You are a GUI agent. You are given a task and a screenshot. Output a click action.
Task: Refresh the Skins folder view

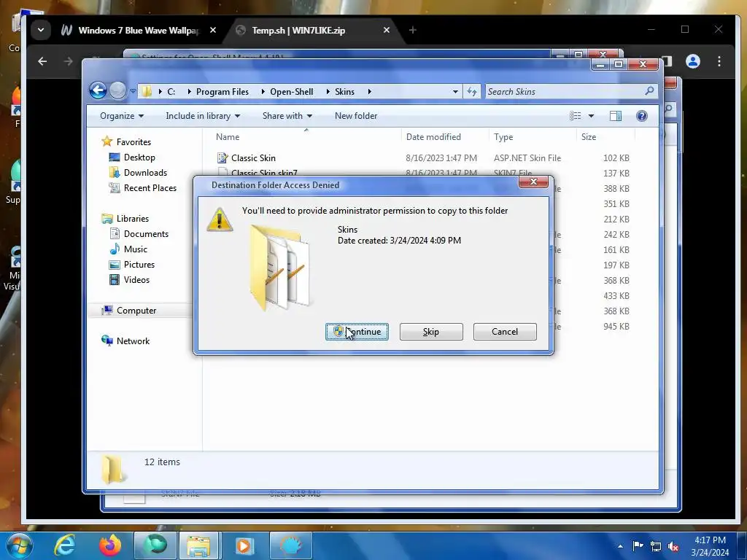(x=472, y=91)
